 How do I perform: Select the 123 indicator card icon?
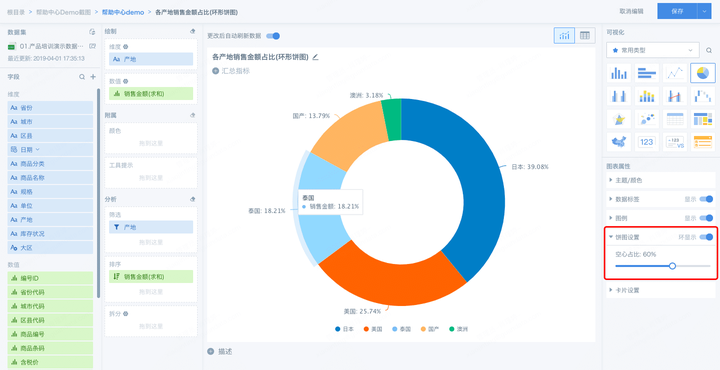[x=647, y=142]
